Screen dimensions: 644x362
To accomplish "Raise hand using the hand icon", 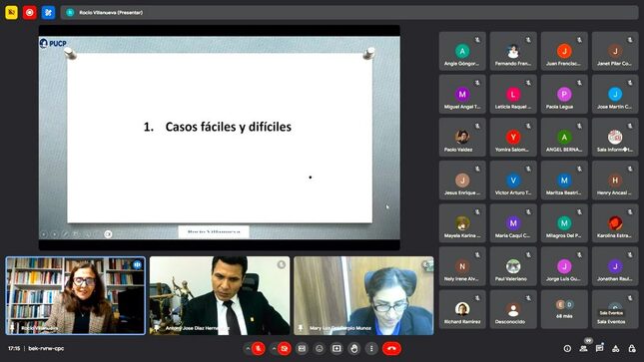I will 354,348.
